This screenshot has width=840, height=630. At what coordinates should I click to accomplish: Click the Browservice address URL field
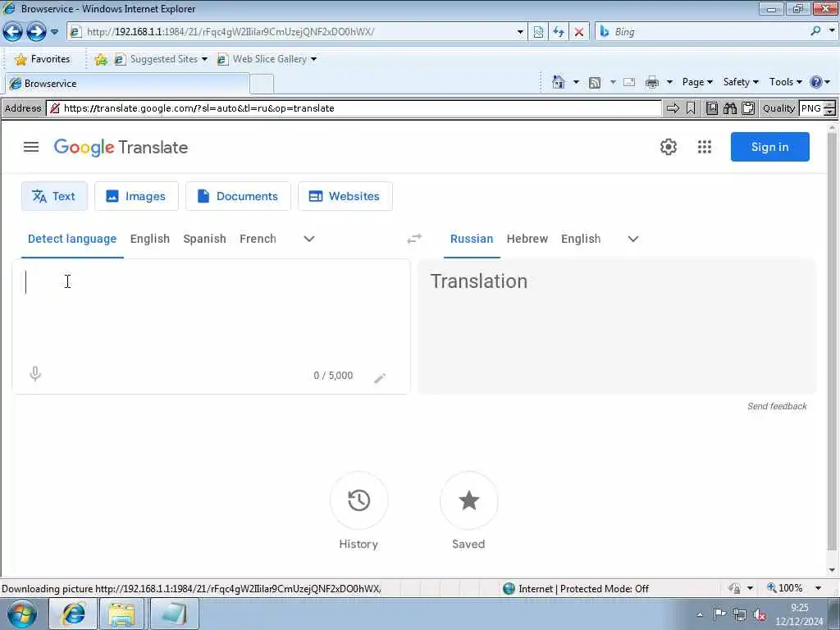tap(354, 108)
